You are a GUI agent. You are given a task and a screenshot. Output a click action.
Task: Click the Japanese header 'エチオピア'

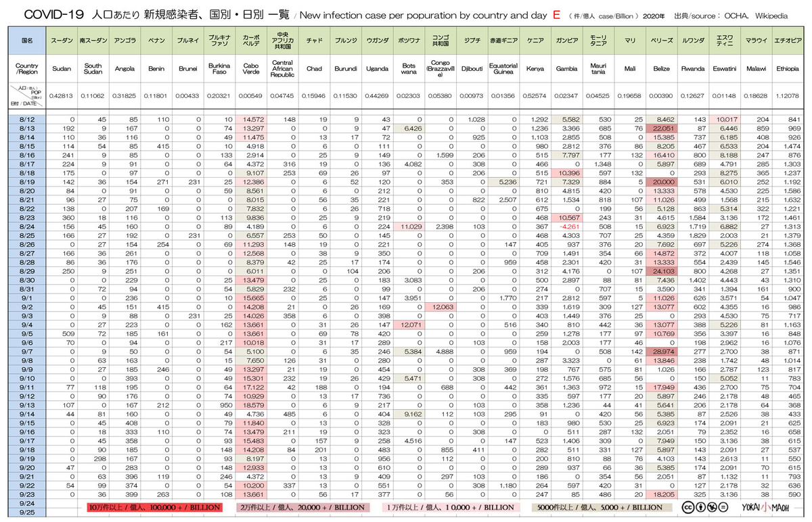click(788, 41)
